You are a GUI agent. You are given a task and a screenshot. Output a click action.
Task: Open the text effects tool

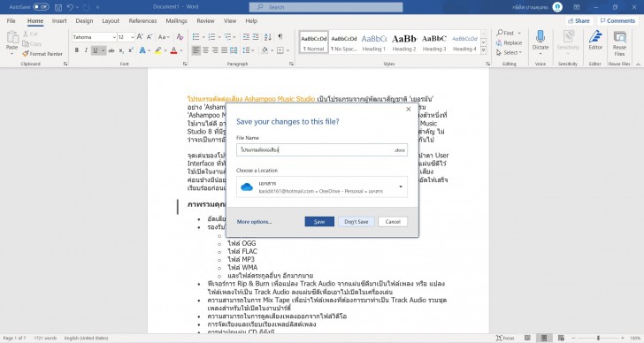[142, 50]
